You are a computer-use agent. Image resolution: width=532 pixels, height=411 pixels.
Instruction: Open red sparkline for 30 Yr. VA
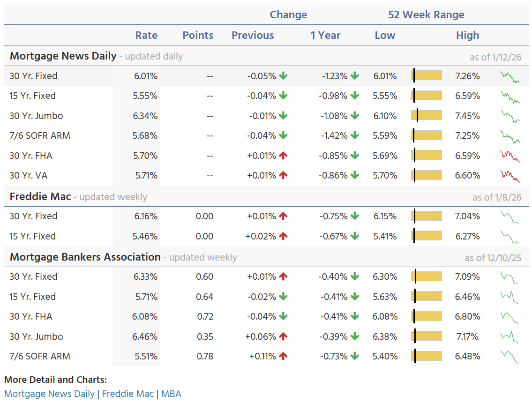[x=510, y=176]
